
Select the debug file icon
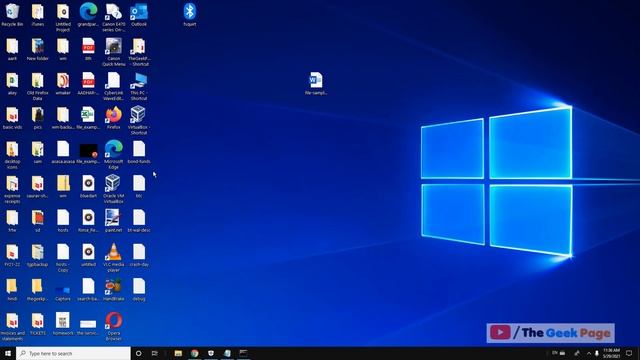pos(139,289)
